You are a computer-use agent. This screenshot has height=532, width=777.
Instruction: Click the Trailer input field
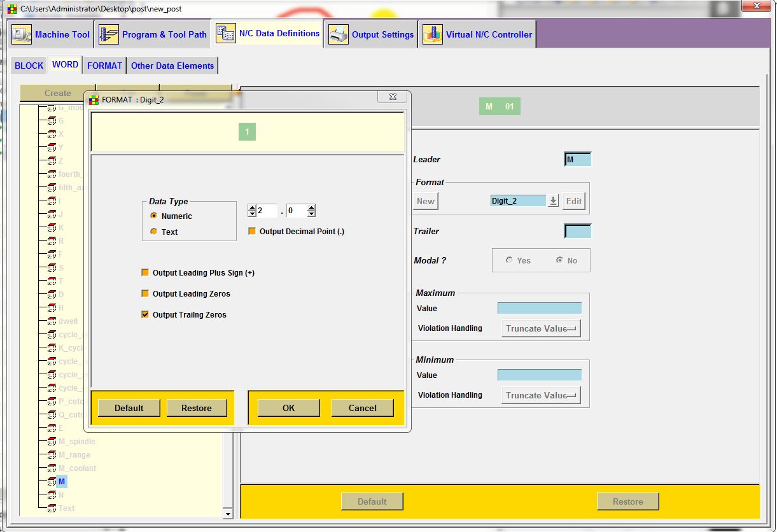pos(578,231)
